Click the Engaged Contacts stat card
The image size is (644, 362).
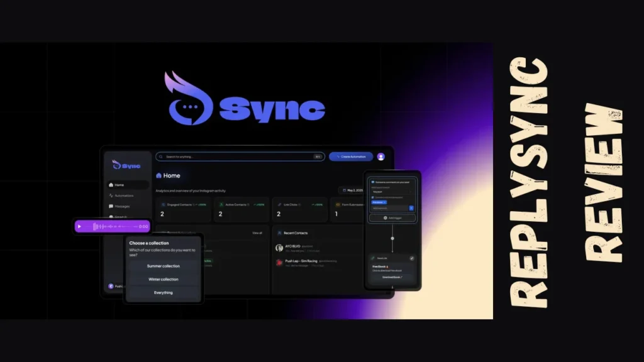tap(183, 210)
